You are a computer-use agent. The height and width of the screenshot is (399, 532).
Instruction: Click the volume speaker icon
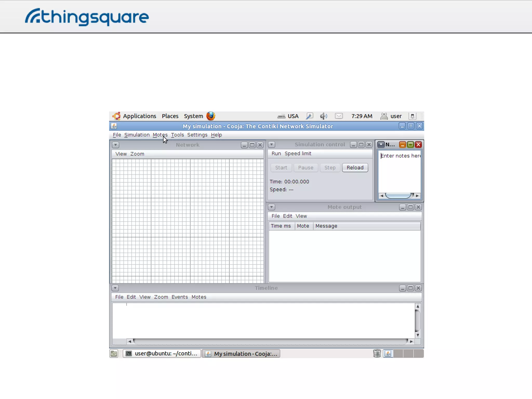tap(323, 116)
